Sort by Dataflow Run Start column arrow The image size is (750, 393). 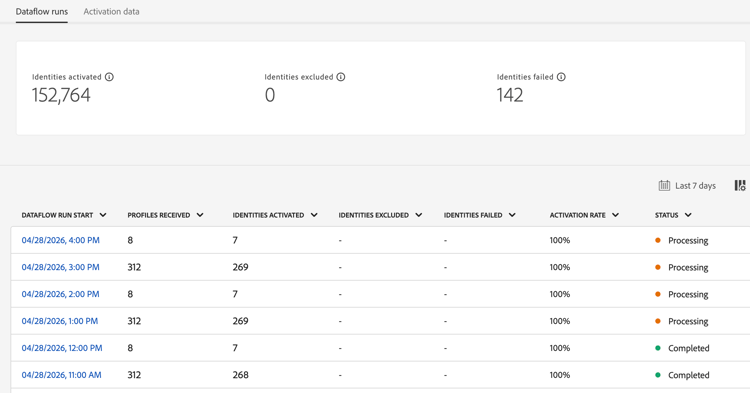click(x=103, y=215)
